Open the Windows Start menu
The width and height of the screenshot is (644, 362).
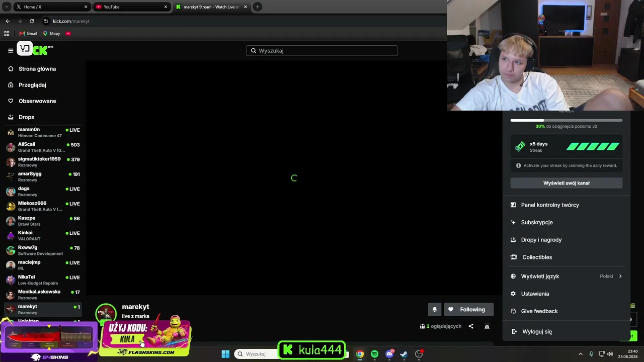pyautogui.click(x=225, y=354)
